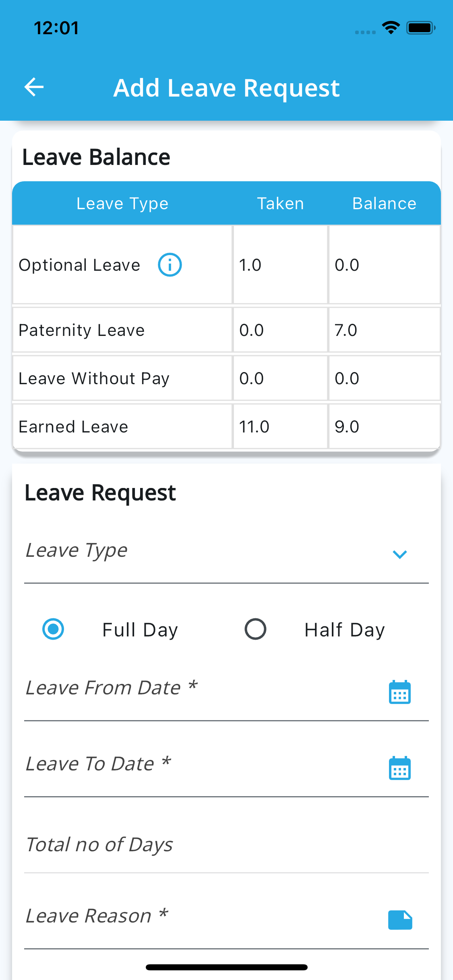Tap the back arrow icon
The width and height of the screenshot is (453, 980).
click(34, 87)
